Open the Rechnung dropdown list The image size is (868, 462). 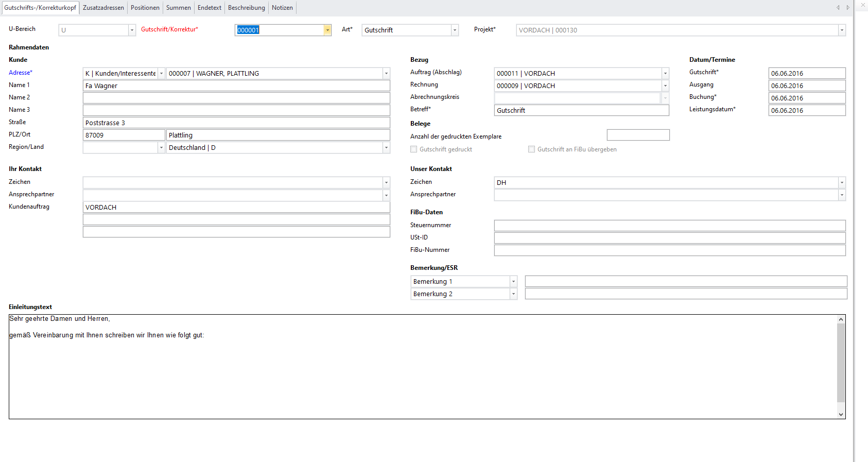coord(665,86)
